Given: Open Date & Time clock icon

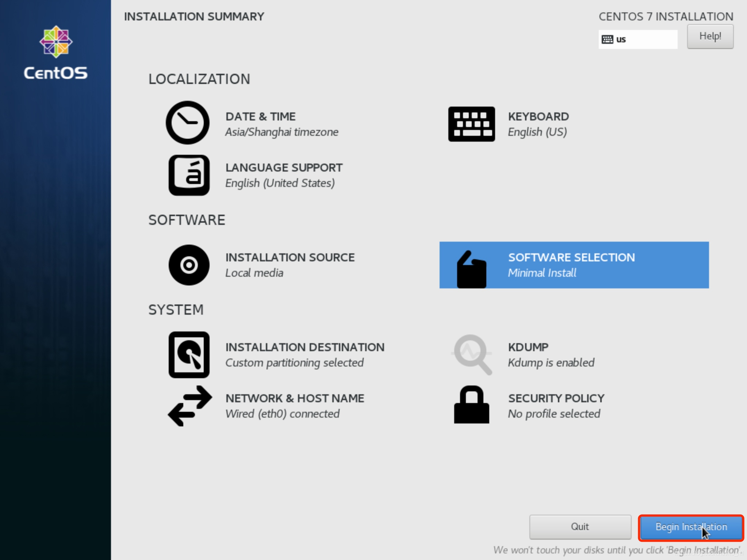Looking at the screenshot, I should (x=188, y=123).
